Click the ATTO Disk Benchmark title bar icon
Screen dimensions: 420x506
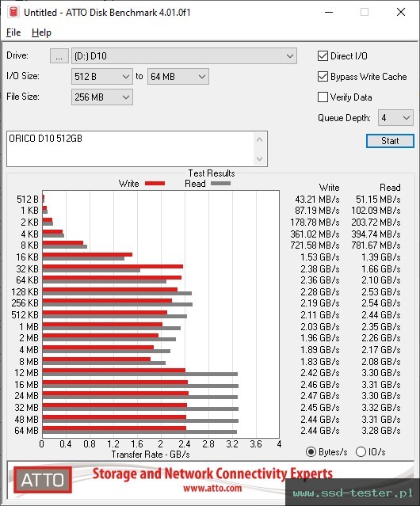pyautogui.click(x=13, y=12)
